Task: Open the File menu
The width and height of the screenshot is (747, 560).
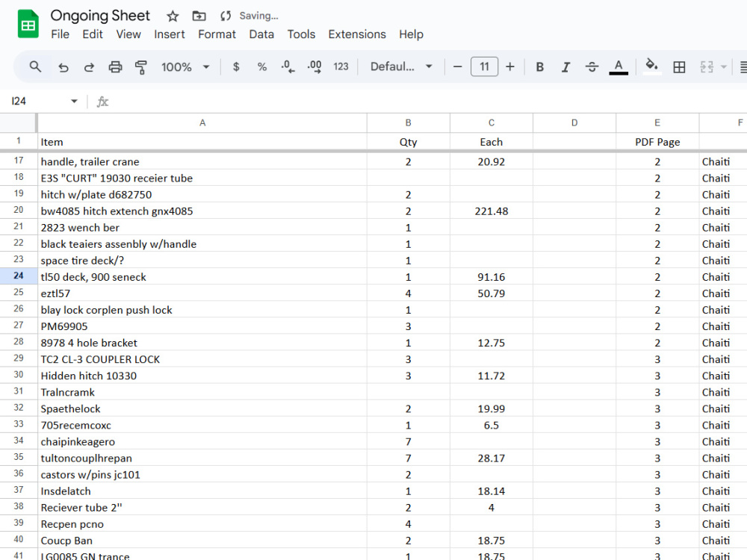Action: [60, 34]
